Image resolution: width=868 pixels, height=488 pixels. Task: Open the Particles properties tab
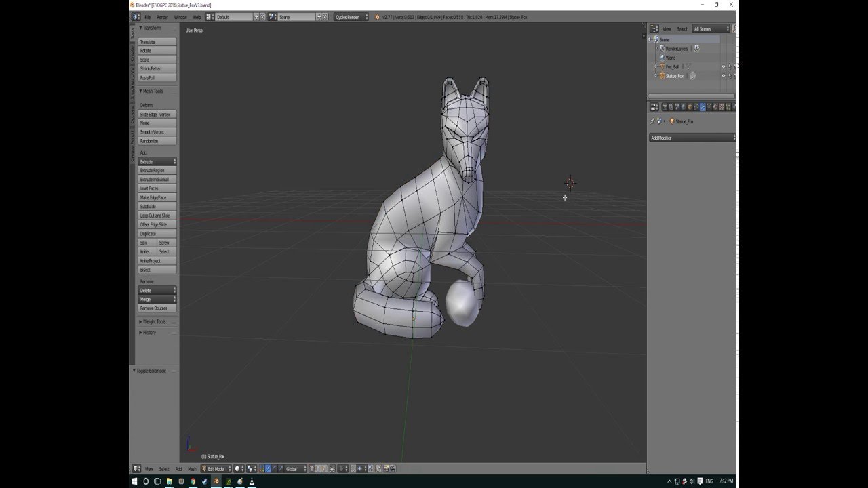point(728,107)
